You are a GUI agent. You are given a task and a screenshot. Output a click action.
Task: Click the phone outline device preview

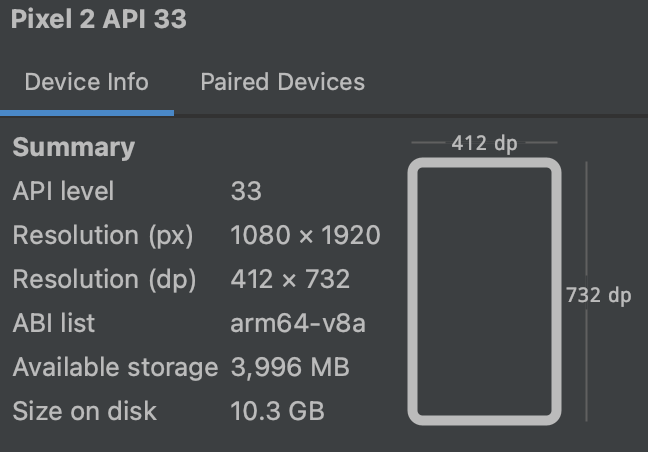point(484,291)
